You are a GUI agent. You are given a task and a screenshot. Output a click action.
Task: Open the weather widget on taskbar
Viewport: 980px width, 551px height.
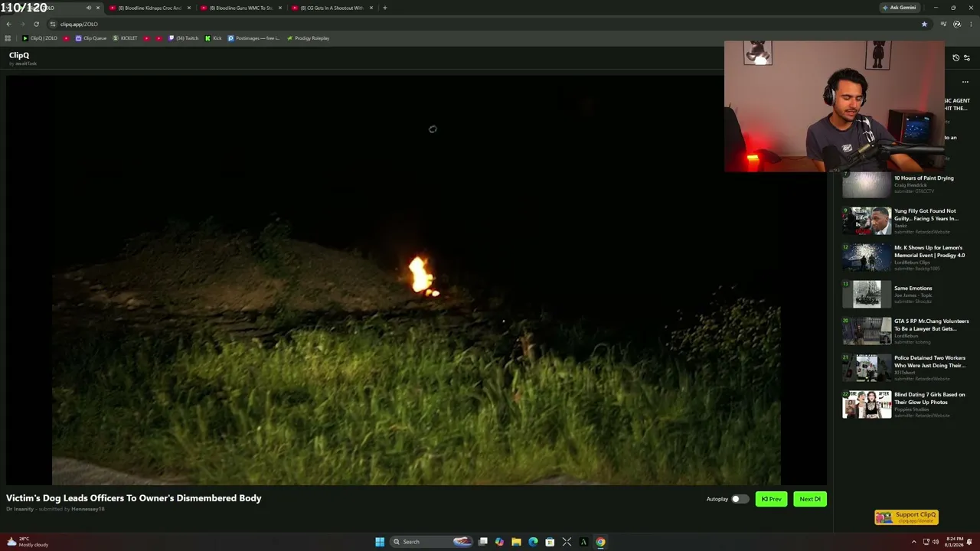click(28, 542)
